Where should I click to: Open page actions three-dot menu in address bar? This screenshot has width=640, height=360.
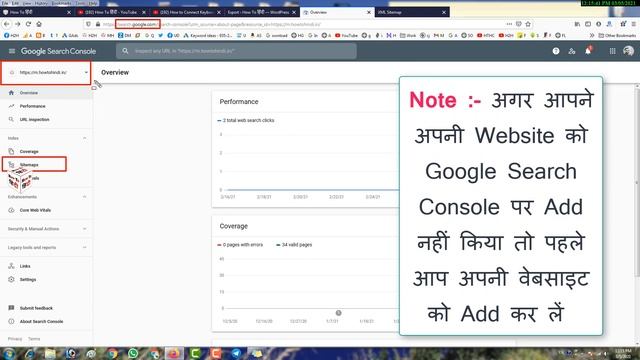coord(509,24)
